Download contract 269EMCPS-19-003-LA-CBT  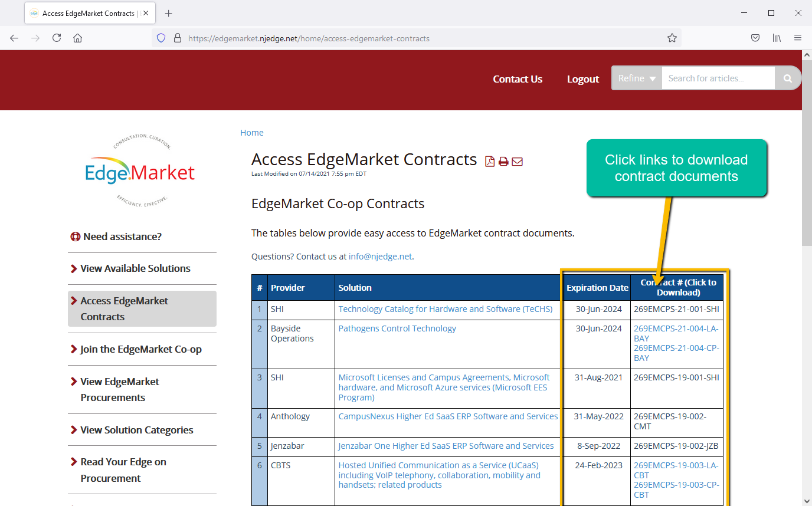point(676,470)
